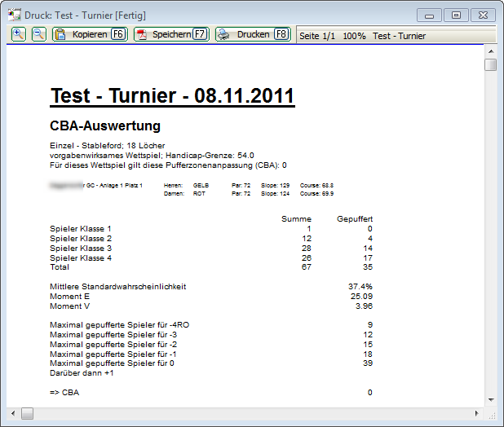Close the Druck preview window

[x=482, y=15]
